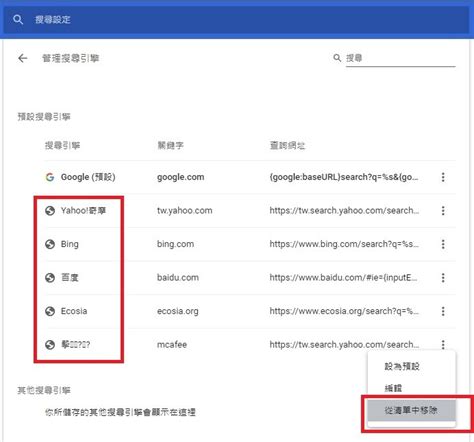Focus the 搜尋 search engines filter field
The image size is (474, 442).
tap(400, 58)
